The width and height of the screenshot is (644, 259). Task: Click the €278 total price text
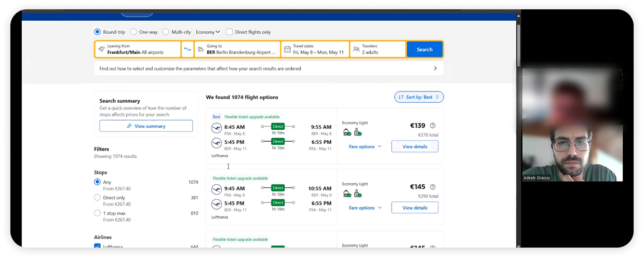tap(428, 135)
